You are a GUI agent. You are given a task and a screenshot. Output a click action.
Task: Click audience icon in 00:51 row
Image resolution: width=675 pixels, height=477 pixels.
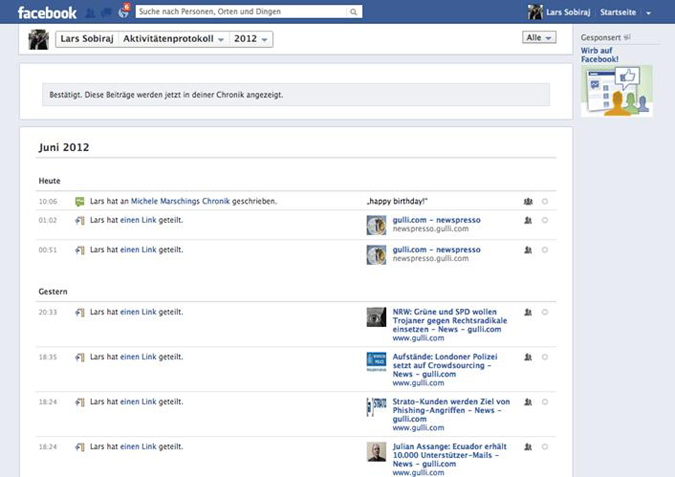(528, 250)
